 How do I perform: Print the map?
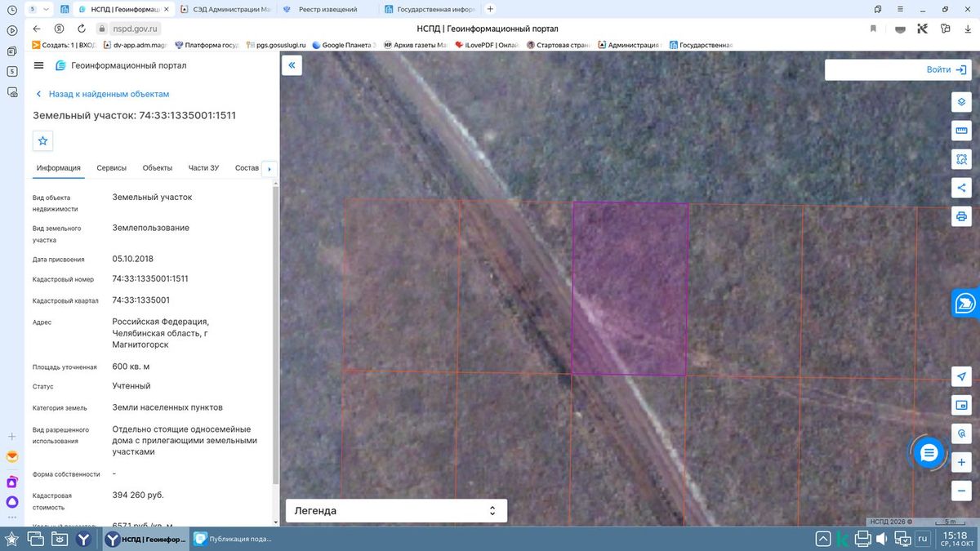(961, 216)
